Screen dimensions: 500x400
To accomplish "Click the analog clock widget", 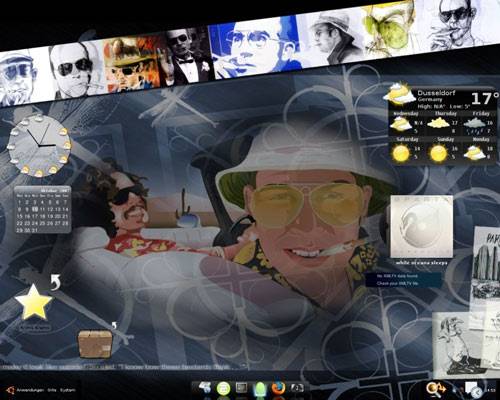I will [x=39, y=146].
